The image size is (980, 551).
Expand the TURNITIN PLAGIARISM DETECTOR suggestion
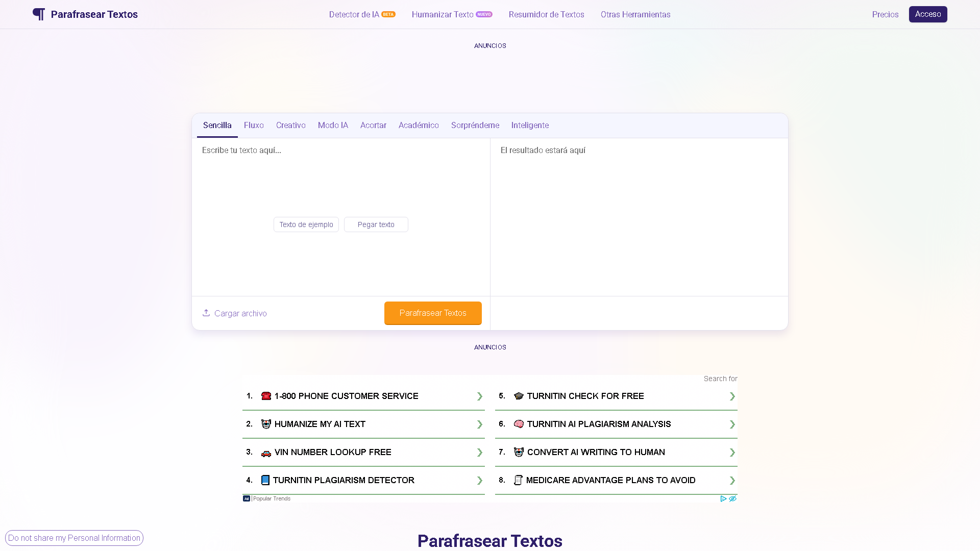coord(479,480)
